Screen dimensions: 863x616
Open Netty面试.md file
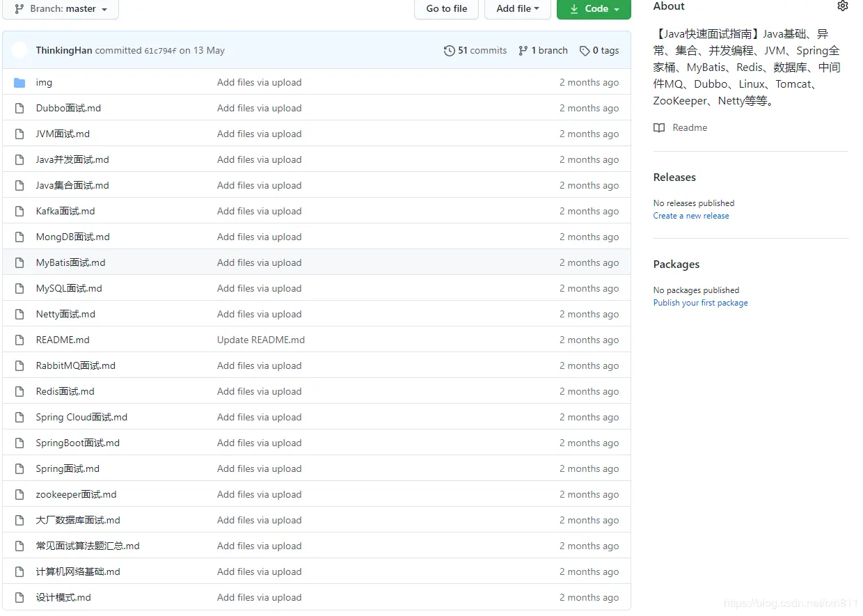pyautogui.click(x=65, y=314)
